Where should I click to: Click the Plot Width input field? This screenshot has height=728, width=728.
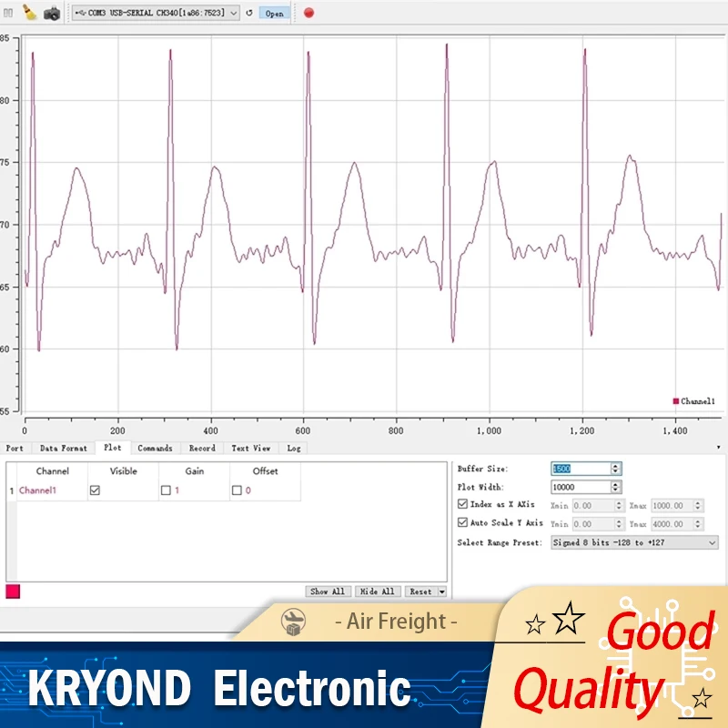581,487
